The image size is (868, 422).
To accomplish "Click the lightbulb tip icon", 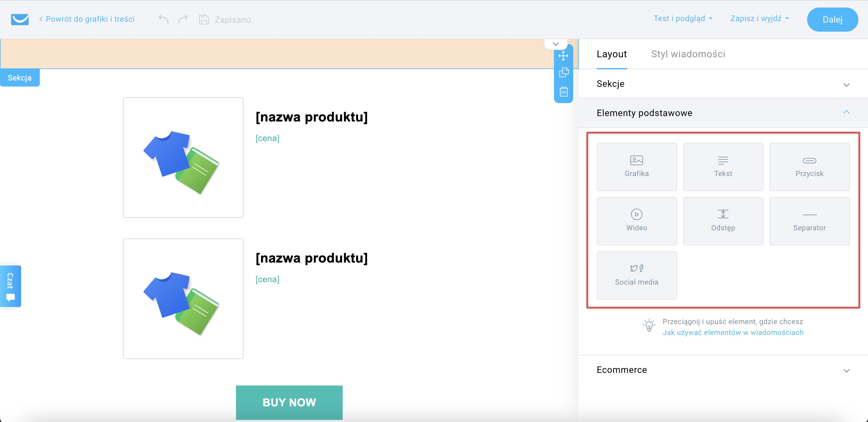I will tap(649, 326).
